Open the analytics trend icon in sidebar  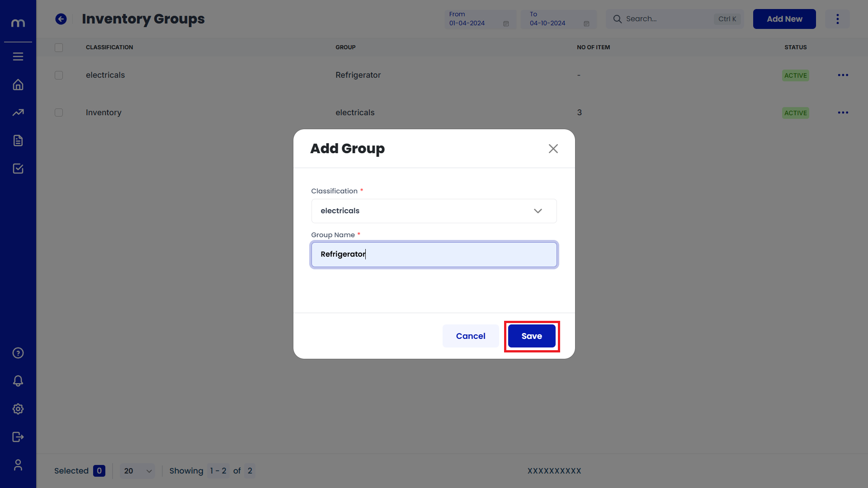18,113
